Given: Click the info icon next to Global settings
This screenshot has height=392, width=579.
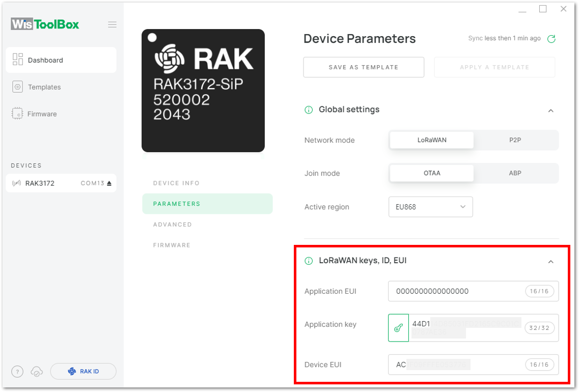Looking at the screenshot, I should pyautogui.click(x=308, y=110).
